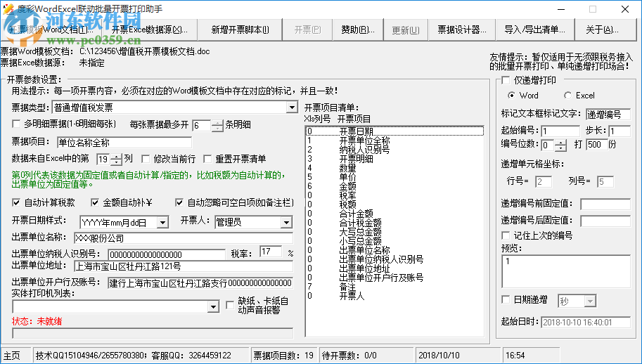
Task: Select 数量 list row
Action: pyautogui.click(x=394, y=168)
